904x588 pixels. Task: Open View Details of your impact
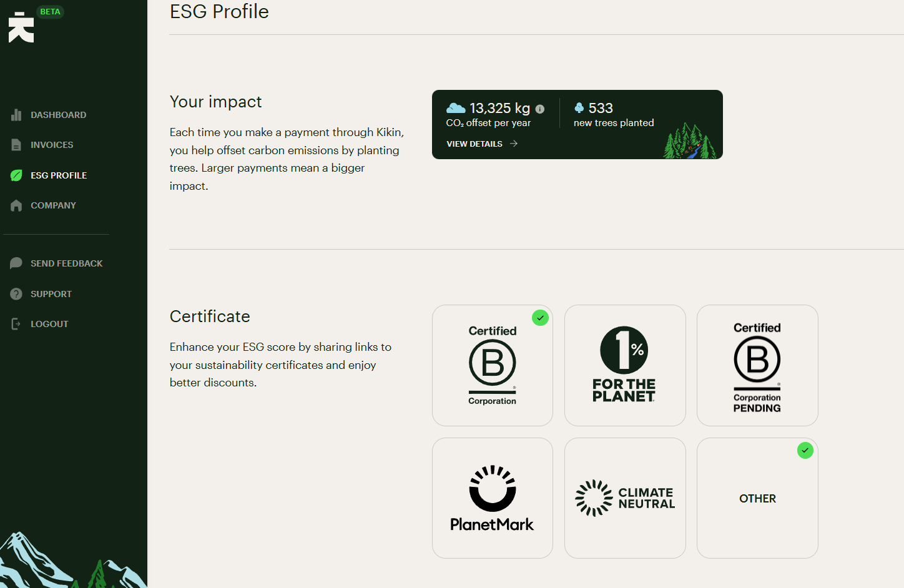482,144
